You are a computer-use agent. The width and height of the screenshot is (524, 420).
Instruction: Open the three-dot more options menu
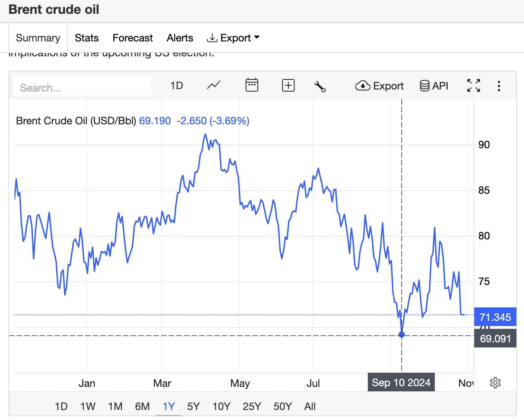(499, 86)
